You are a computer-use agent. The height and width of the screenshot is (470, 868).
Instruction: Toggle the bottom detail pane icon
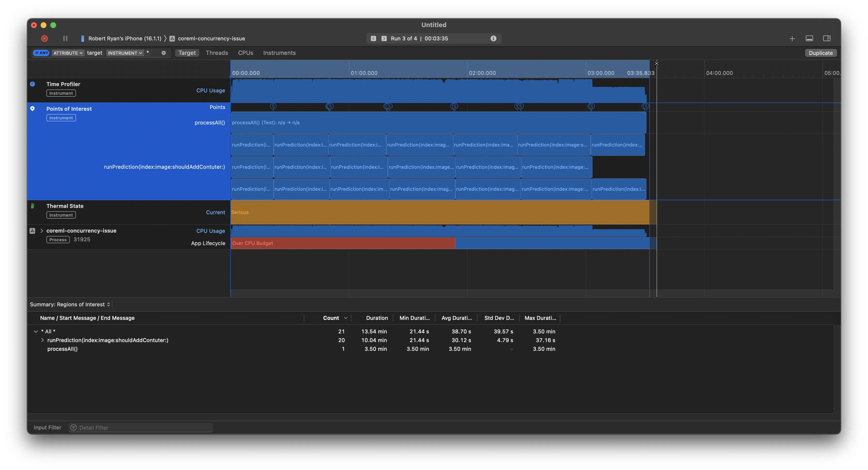[809, 38]
